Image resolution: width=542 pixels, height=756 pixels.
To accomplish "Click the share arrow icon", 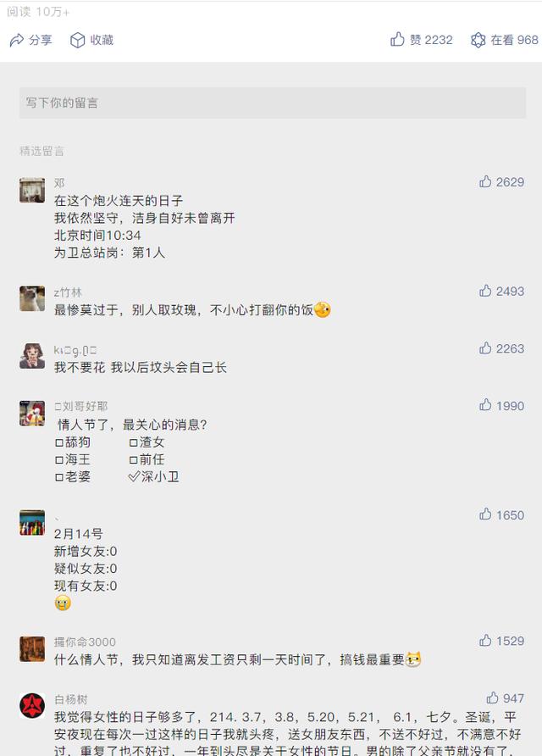I will click(16, 40).
